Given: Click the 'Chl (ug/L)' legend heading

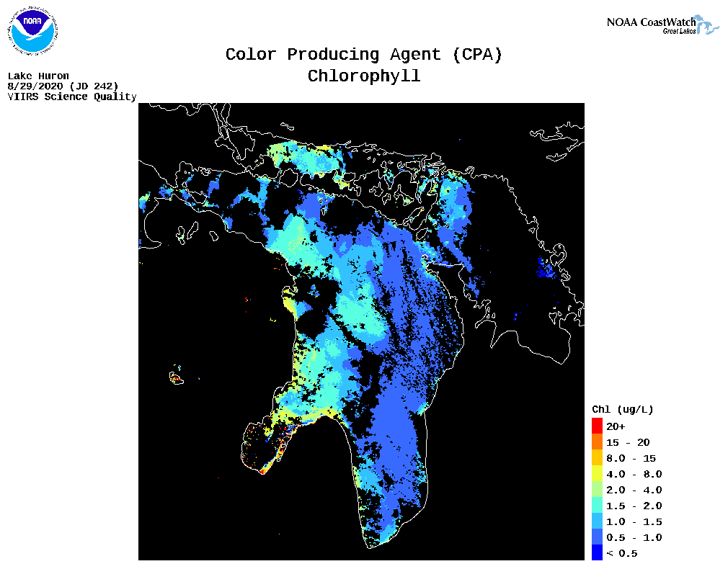Looking at the screenshot, I should [x=623, y=409].
